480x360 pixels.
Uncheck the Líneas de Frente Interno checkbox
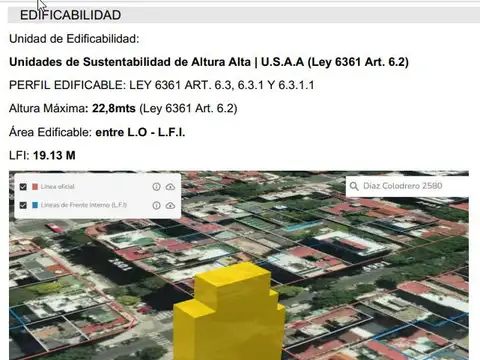coord(23,205)
